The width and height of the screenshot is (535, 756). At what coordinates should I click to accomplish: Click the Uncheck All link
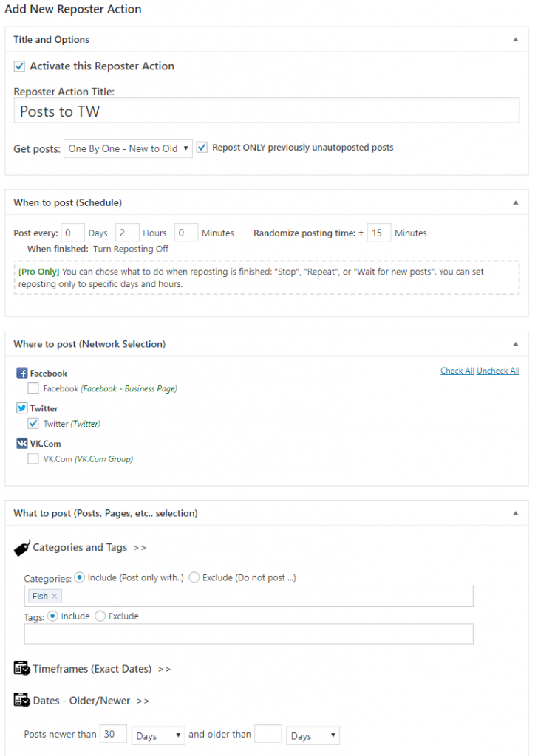coord(498,371)
